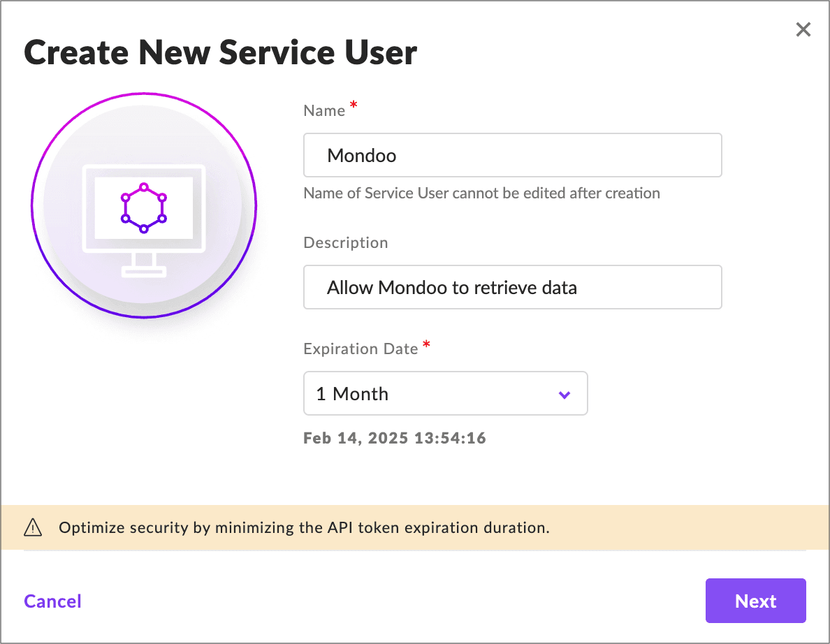Click the red asterisk next to Expiration Date
This screenshot has width=830, height=644.
pyautogui.click(x=427, y=344)
